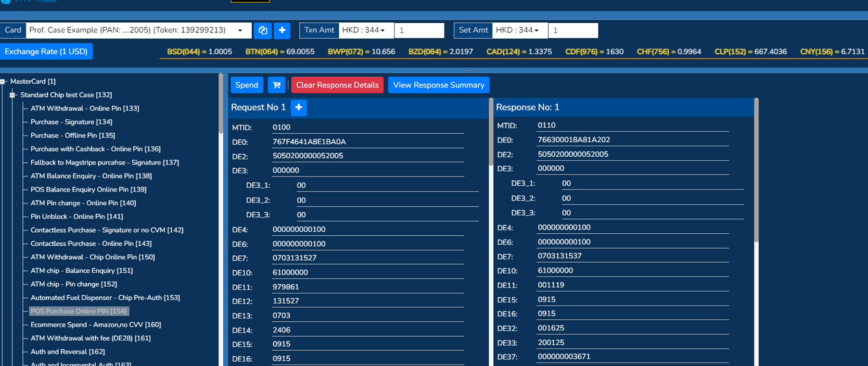Click the CNY(156) = 6.7131 rate text
This screenshot has width=868, height=366.
tap(832, 51)
